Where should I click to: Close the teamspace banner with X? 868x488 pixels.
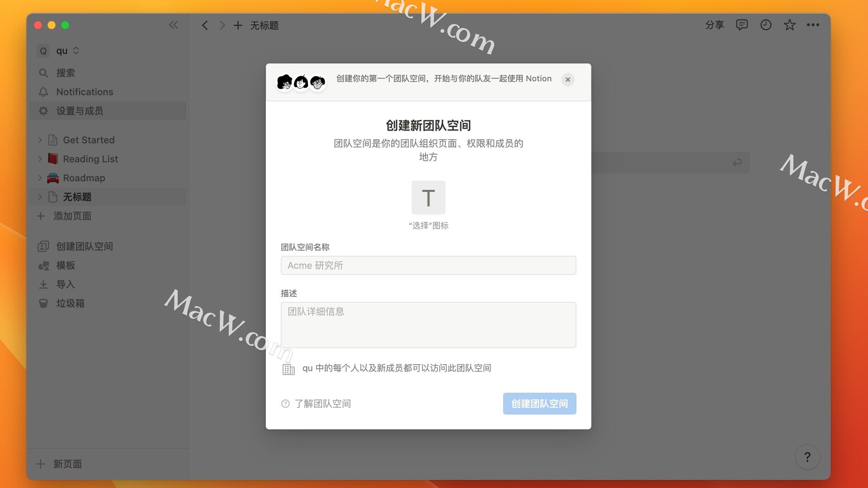tap(568, 80)
